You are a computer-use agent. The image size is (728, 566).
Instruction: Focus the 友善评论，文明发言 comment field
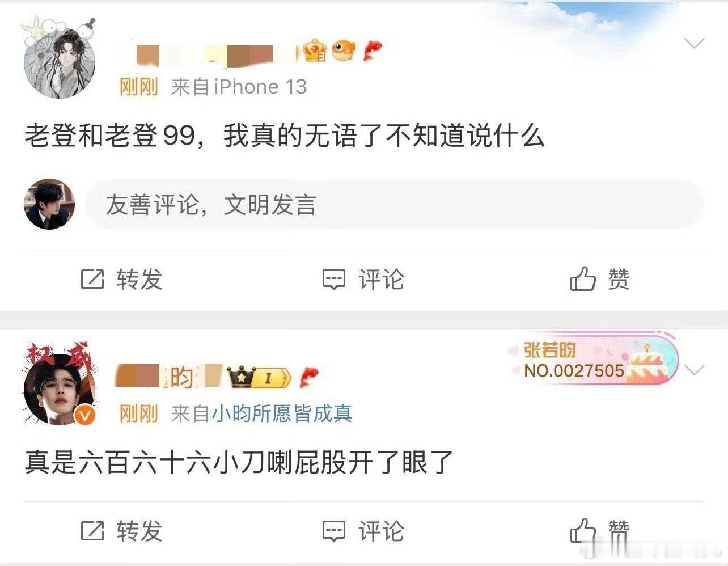[x=394, y=205]
